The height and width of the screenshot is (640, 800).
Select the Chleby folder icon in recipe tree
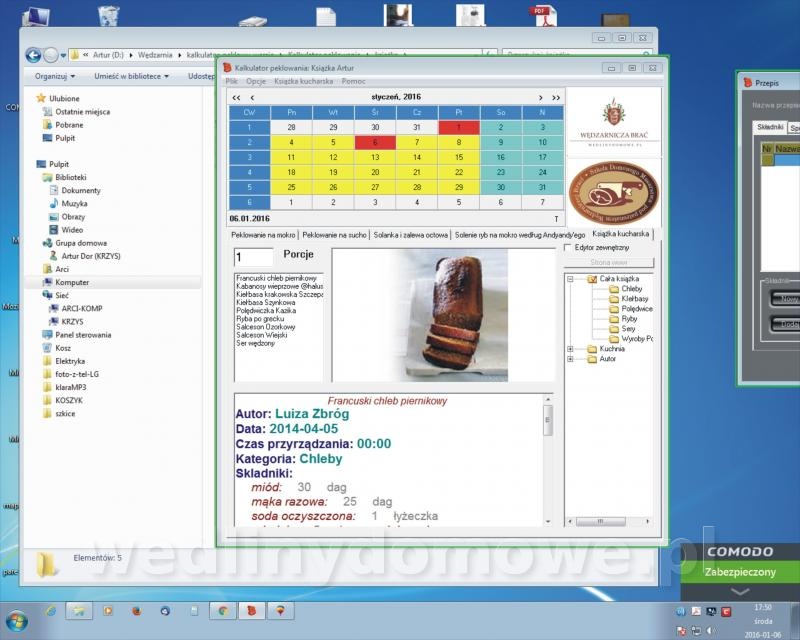pos(614,289)
